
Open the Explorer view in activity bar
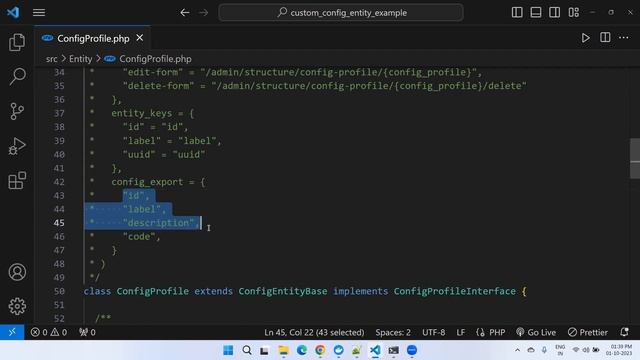17,42
